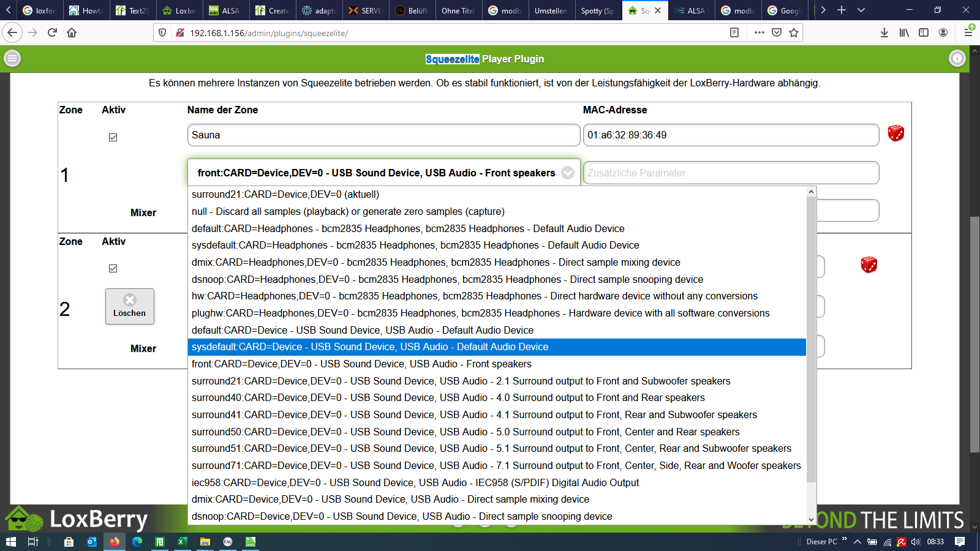The height and width of the screenshot is (551, 980).
Task: Edit the MAC-Adresse field for zone 1
Action: pos(731,135)
